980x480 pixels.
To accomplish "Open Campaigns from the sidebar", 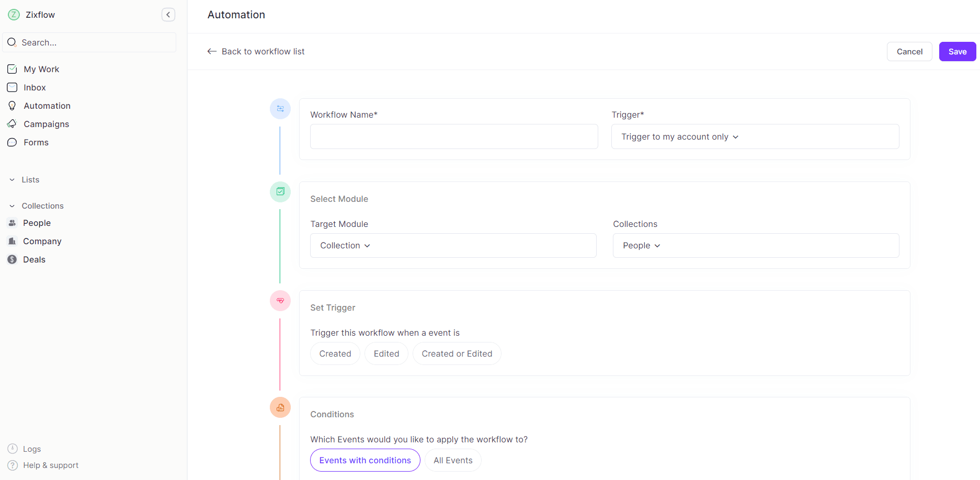I will point(46,124).
